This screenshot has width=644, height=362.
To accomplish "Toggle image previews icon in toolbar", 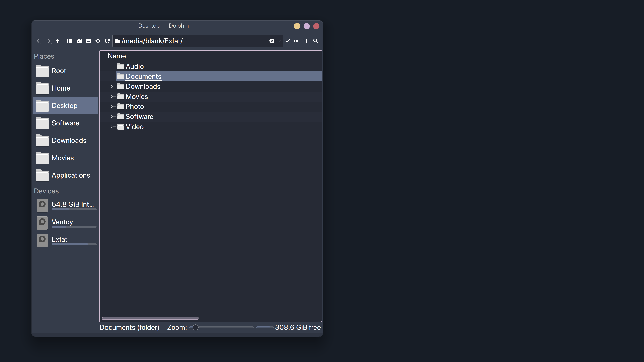I will (x=89, y=41).
